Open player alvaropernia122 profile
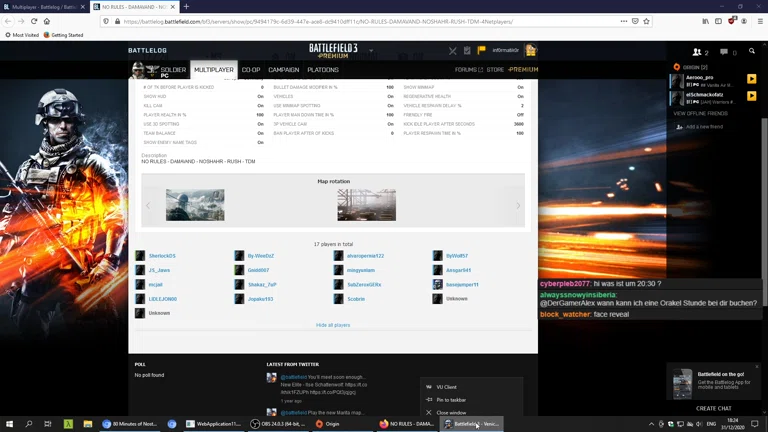 365,256
